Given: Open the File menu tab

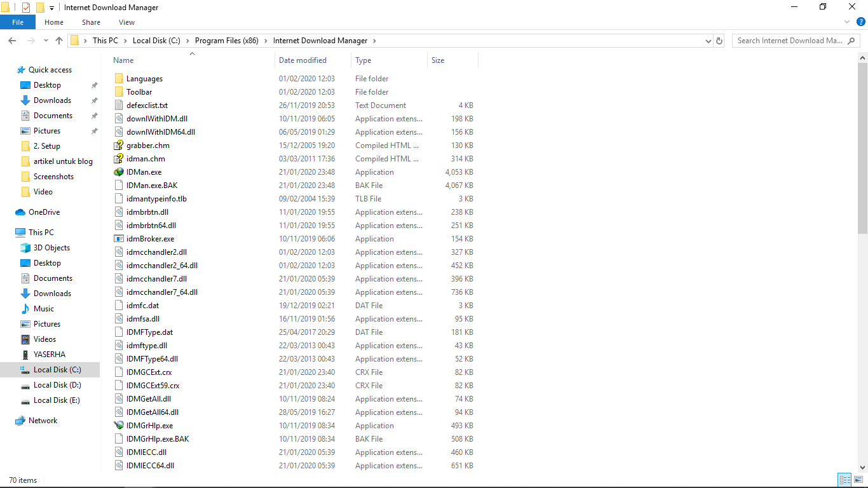Looking at the screenshot, I should coord(18,22).
